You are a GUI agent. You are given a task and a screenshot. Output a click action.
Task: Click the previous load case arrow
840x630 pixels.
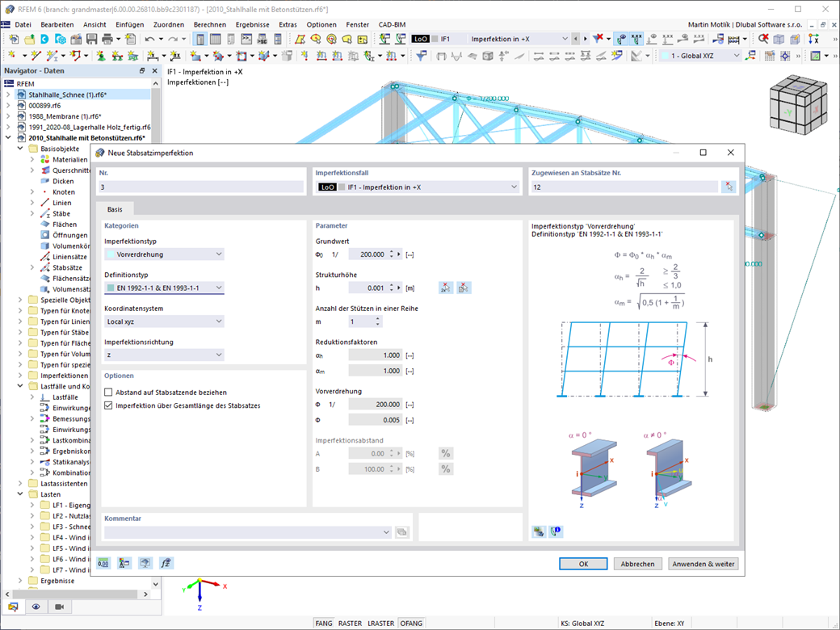point(575,39)
